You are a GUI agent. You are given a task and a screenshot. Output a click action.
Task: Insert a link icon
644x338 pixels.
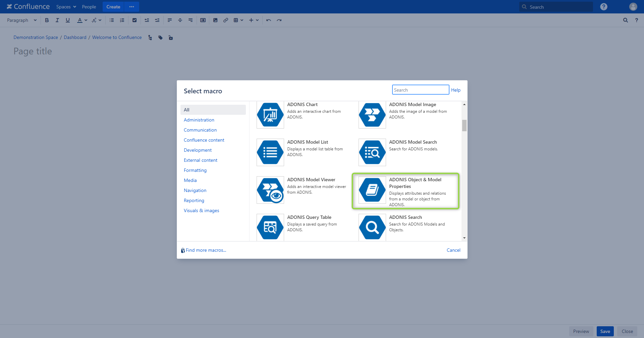click(x=226, y=20)
